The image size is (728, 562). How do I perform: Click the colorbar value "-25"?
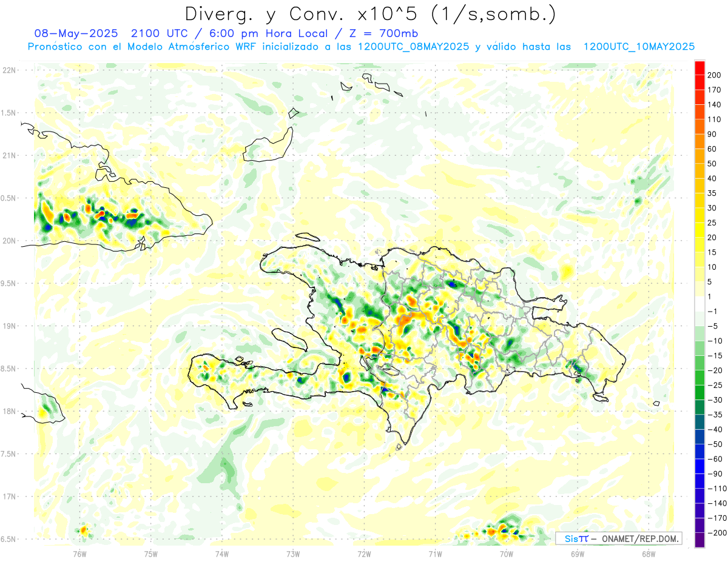(715, 385)
